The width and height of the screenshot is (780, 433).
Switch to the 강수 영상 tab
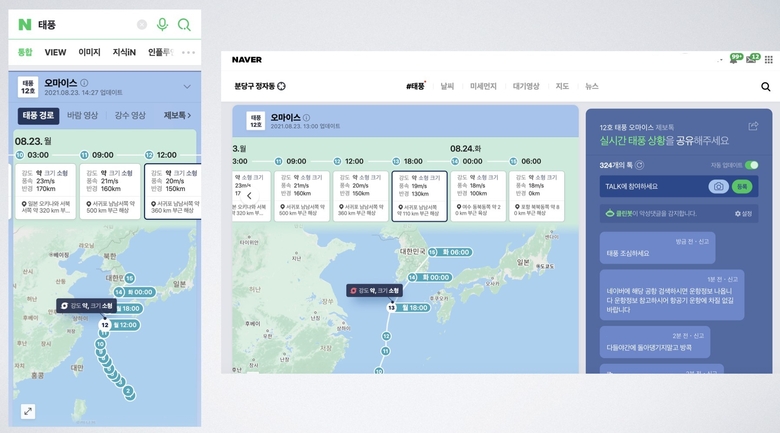(x=130, y=115)
